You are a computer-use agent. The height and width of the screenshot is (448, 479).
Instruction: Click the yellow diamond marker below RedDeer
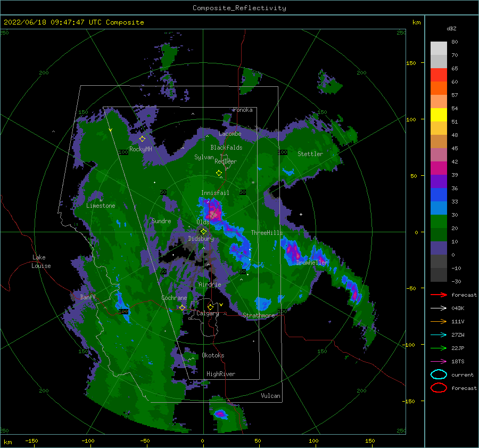coord(219,173)
